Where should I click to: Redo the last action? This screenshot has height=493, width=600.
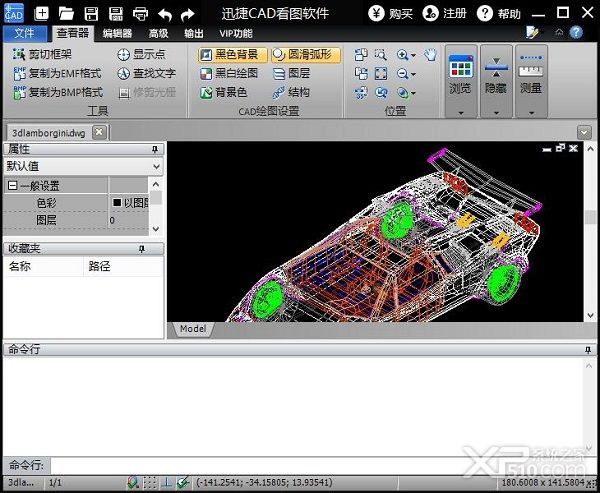point(188,15)
